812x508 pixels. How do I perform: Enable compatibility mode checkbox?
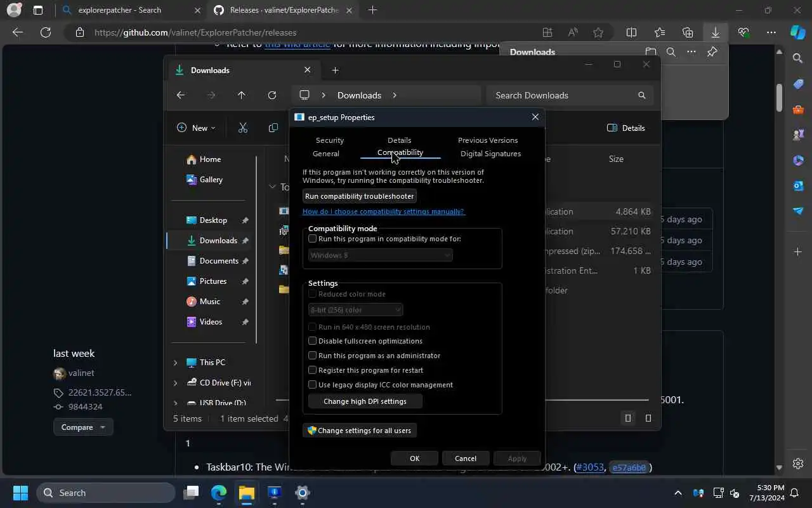[312, 239]
